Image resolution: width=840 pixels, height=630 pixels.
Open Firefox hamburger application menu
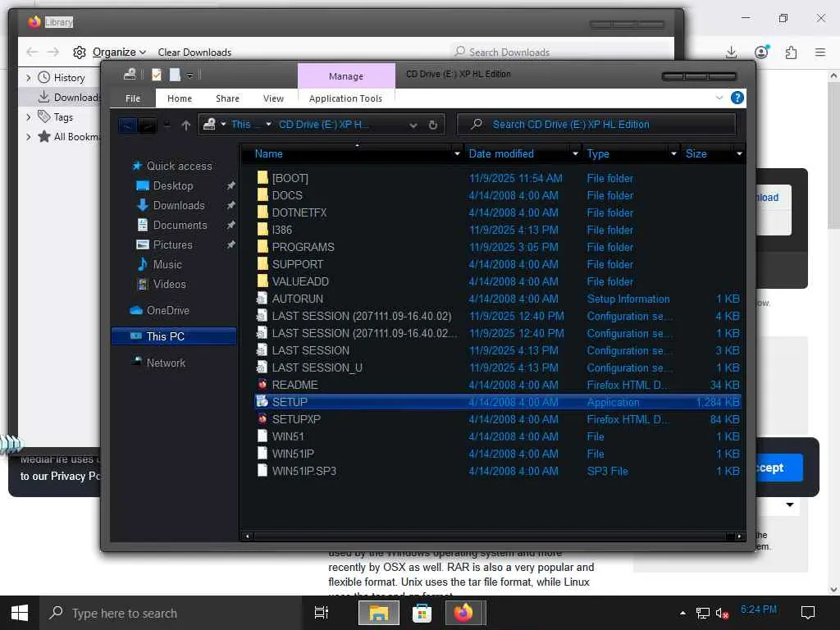coord(820,52)
